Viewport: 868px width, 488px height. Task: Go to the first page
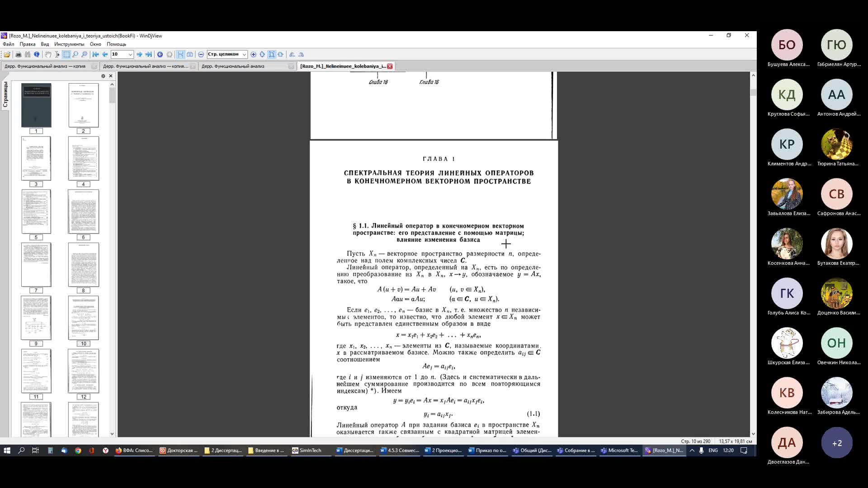point(96,54)
